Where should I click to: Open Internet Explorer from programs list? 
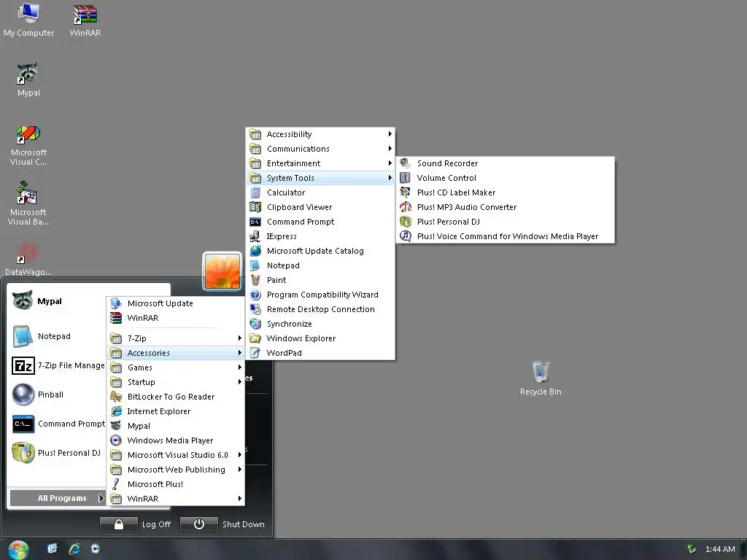pos(176,411)
